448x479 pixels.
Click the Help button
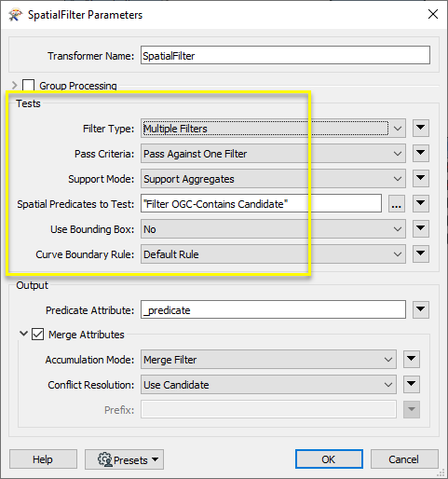[x=43, y=459]
